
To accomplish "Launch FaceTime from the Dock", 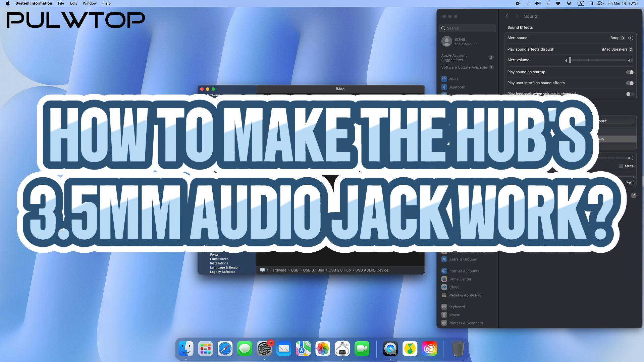I will (362, 349).
